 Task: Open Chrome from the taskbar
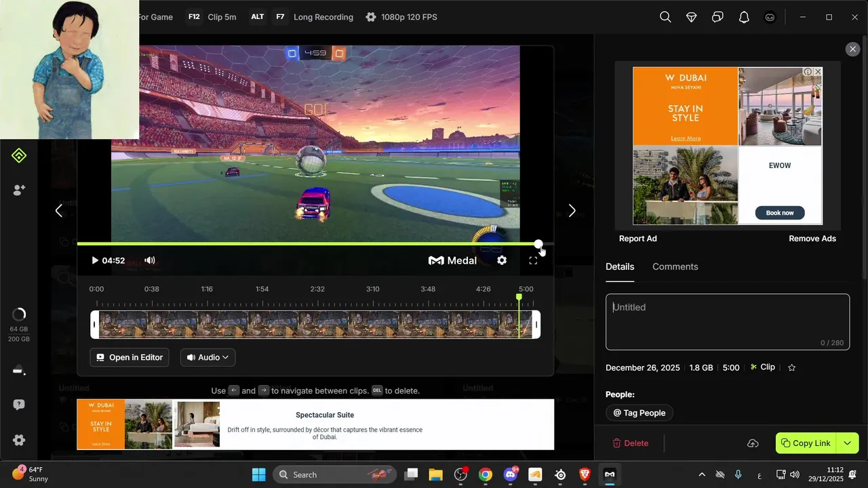[x=485, y=474]
